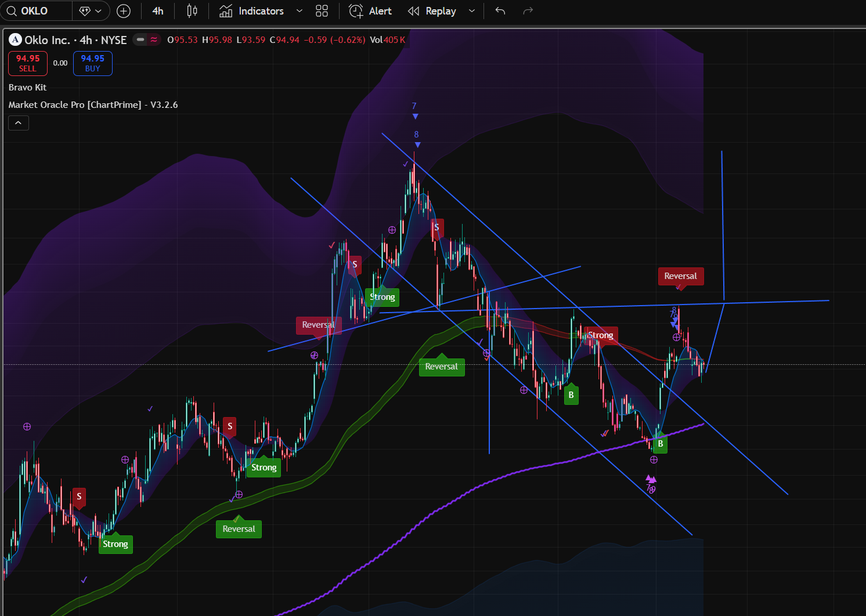Open the Indicators dialog
The image size is (866, 616).
click(x=252, y=11)
